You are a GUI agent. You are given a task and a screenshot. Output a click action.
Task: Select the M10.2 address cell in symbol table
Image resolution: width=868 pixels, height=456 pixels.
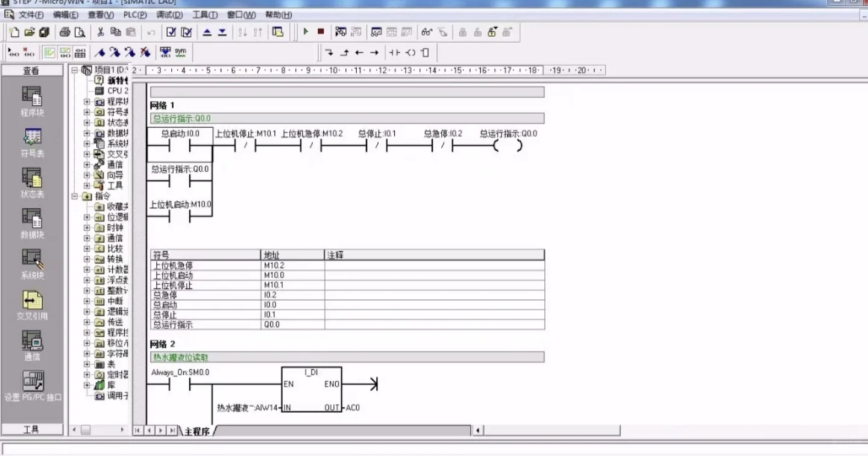pyautogui.click(x=292, y=265)
